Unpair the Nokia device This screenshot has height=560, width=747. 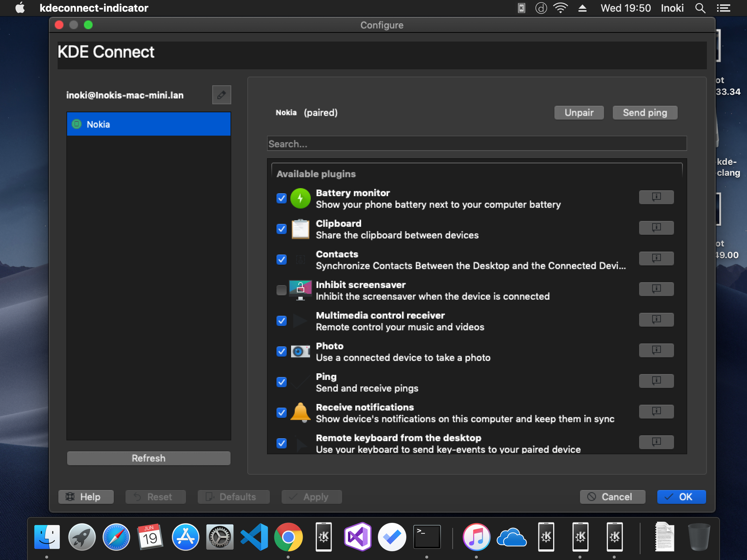578,113
